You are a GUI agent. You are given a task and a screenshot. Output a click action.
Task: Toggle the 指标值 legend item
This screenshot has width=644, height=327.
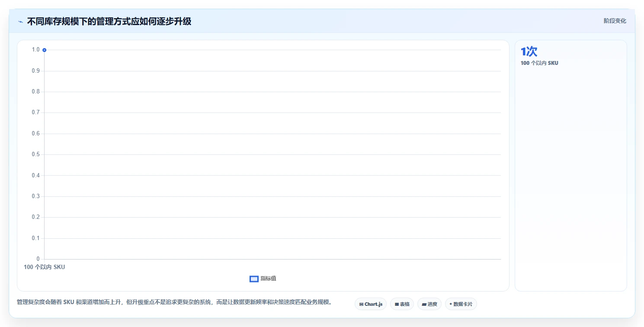(x=263, y=279)
